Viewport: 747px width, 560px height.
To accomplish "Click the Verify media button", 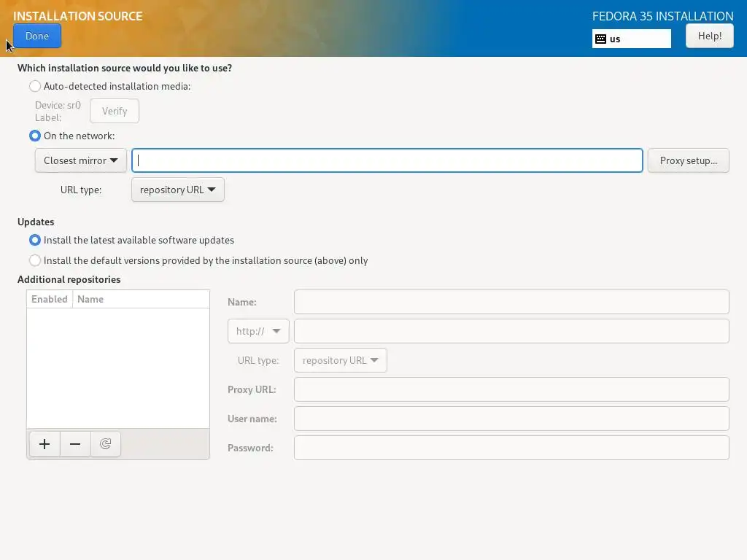I will click(x=115, y=111).
